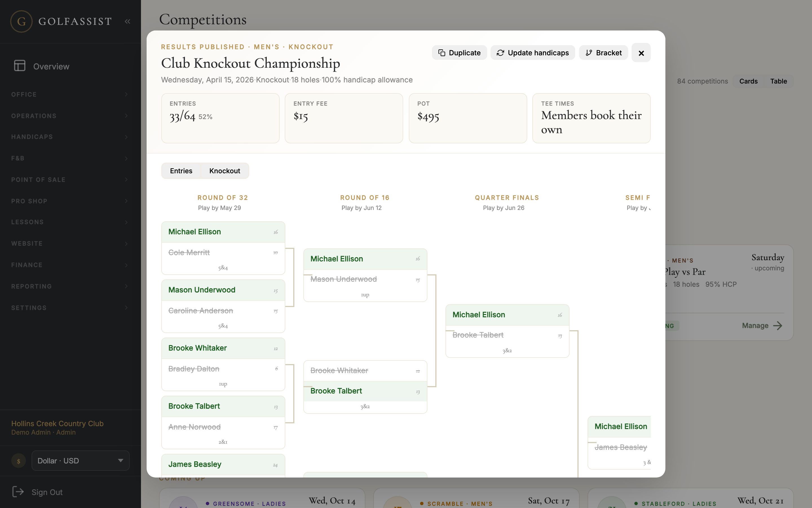This screenshot has height=508, width=812.
Task: Expand the Lessons section
Action: (x=70, y=222)
